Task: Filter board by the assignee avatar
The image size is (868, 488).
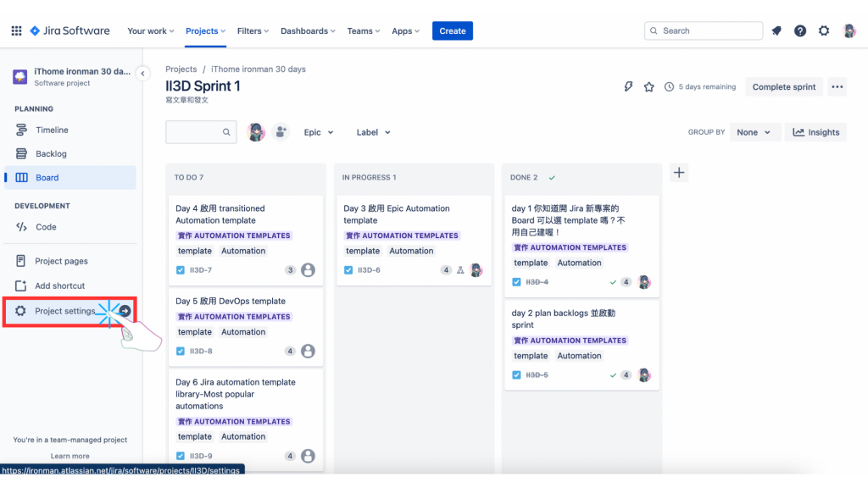Action: click(x=256, y=132)
